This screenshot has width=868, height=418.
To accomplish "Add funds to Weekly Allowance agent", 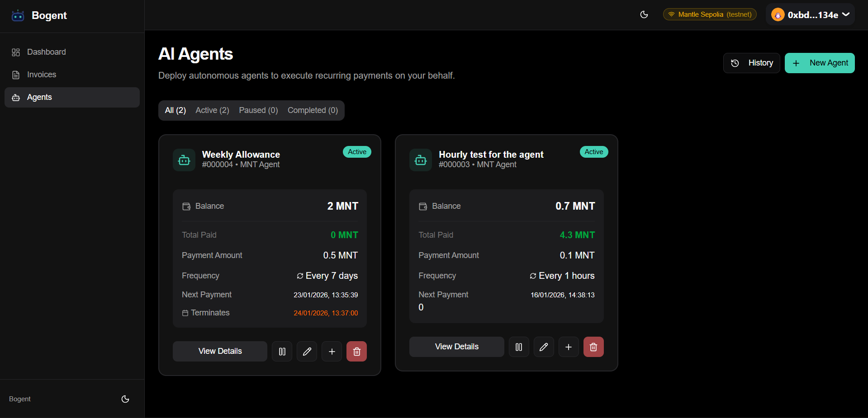I will 332,352.
